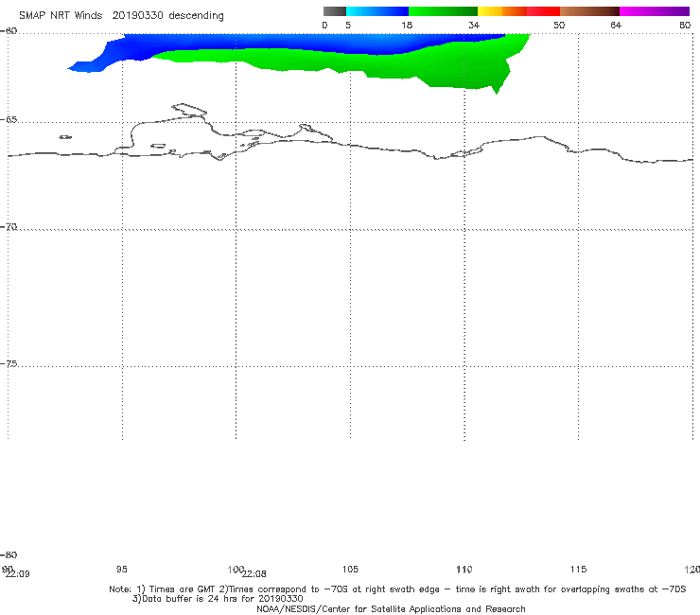This screenshot has width=700, height=615.
Task: Click the NOAA/NESDIS credit line
Action: [x=391, y=608]
